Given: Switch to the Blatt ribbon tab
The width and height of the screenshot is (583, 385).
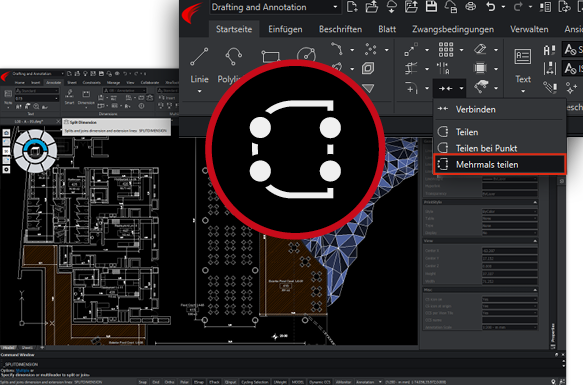Looking at the screenshot, I should pyautogui.click(x=387, y=29).
